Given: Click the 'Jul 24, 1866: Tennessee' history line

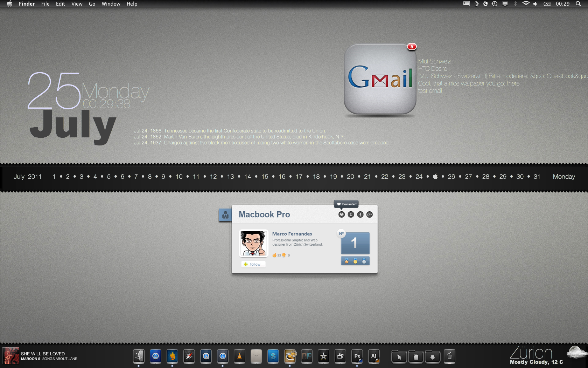Looking at the screenshot, I should 230,131.
